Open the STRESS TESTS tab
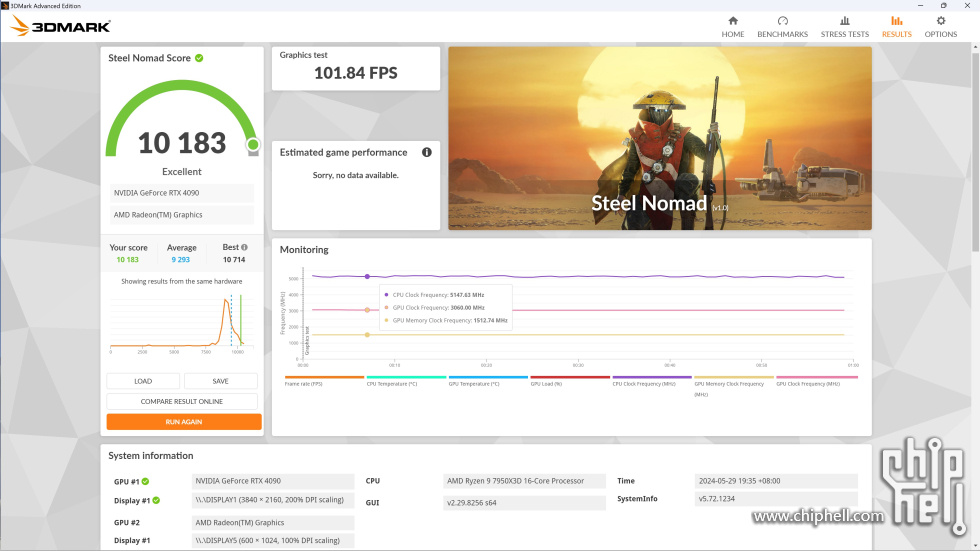This screenshot has width=980, height=551. point(844,27)
